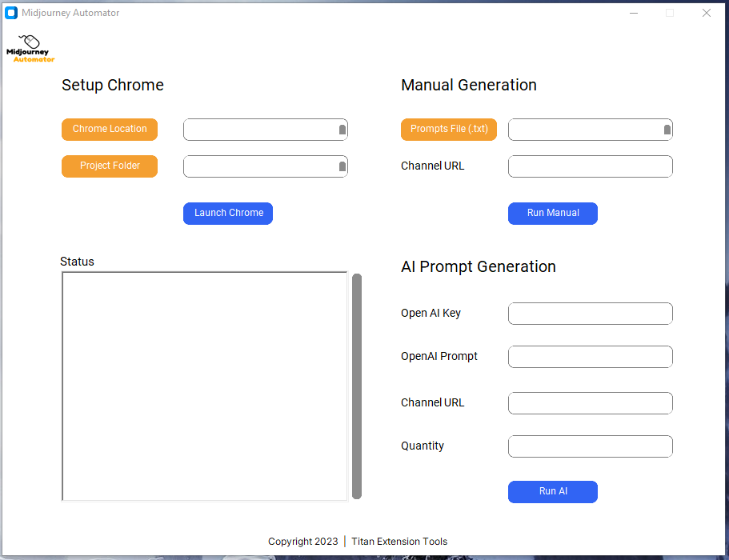
Task: Launch Chrome with the blue button
Action: tap(228, 214)
